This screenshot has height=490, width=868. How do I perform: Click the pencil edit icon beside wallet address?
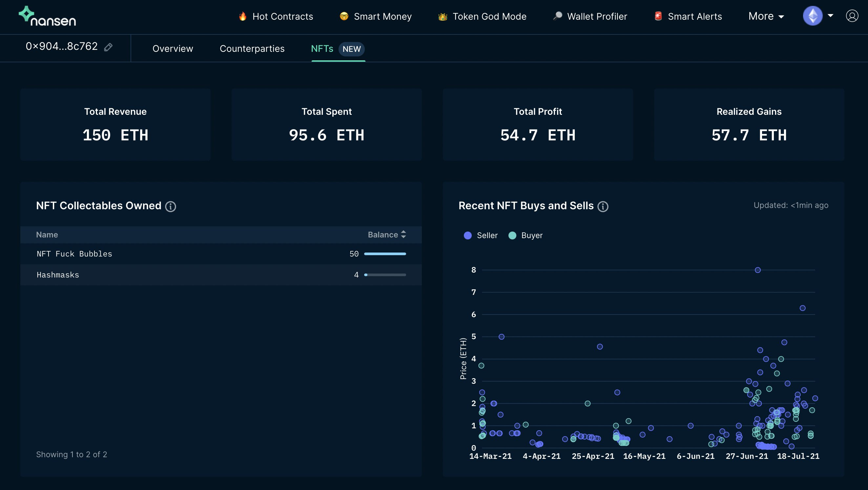[x=108, y=47]
